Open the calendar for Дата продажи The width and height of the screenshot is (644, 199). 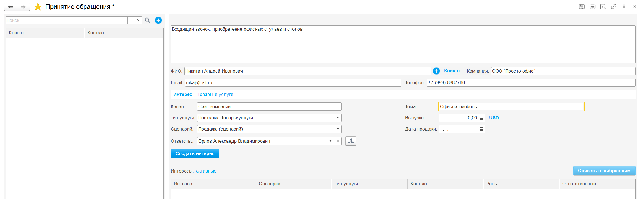click(481, 129)
